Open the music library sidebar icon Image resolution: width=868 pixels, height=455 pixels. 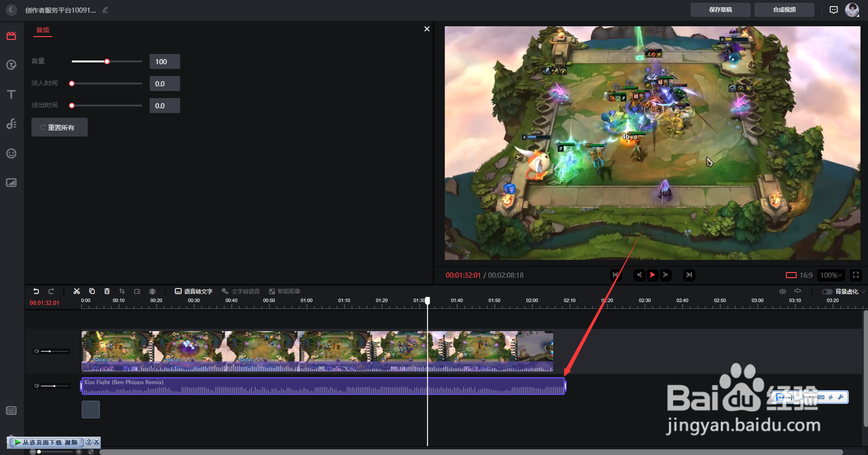(11, 123)
